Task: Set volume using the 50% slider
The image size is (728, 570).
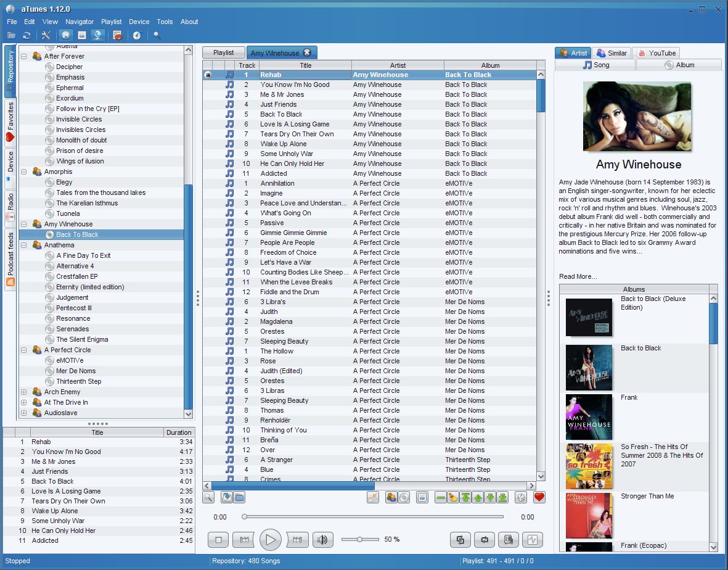Action: 359,539
